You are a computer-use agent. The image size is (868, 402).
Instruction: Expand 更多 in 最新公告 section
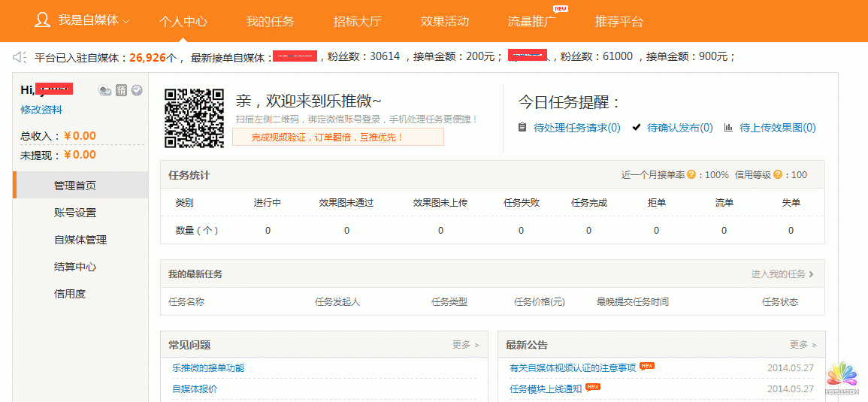point(803,345)
